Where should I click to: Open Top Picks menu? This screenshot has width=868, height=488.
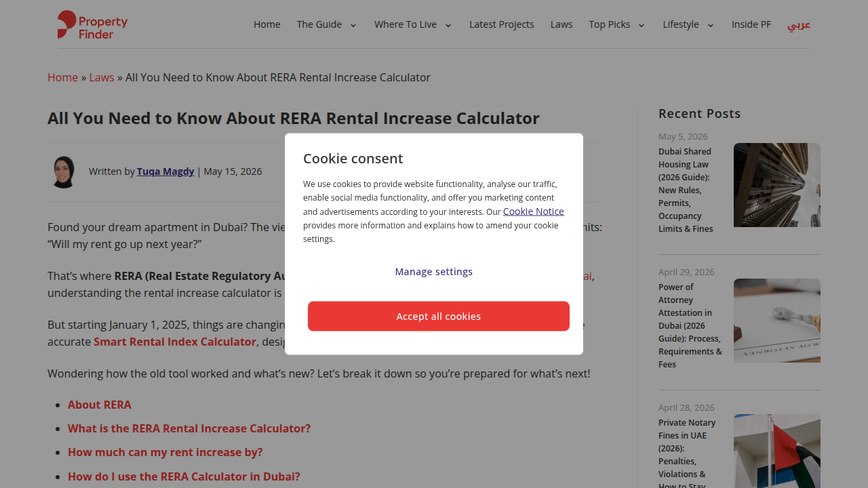coord(610,24)
